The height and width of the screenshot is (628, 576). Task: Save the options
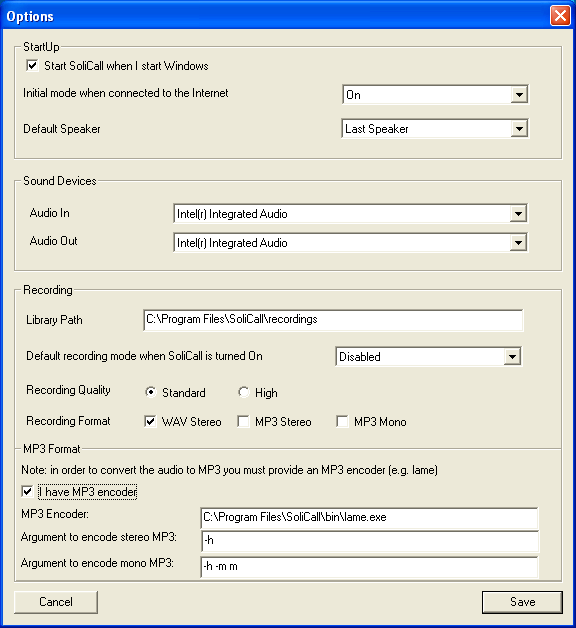[x=522, y=602]
